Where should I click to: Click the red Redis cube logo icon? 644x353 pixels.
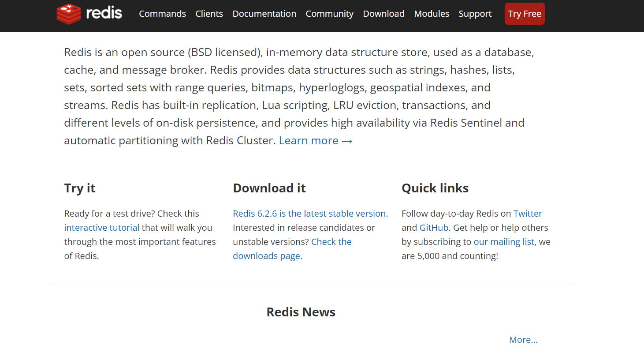click(69, 14)
